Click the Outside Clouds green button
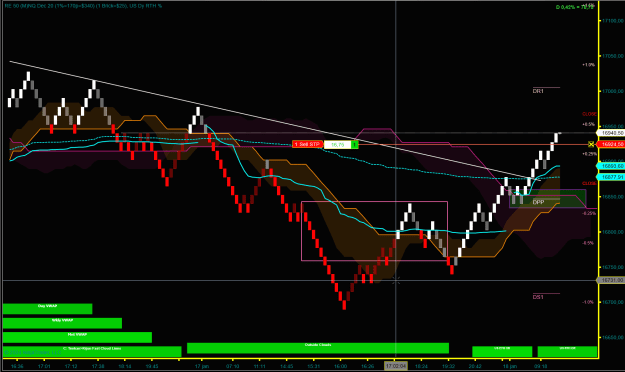The height and width of the screenshot is (372, 625). [318, 348]
